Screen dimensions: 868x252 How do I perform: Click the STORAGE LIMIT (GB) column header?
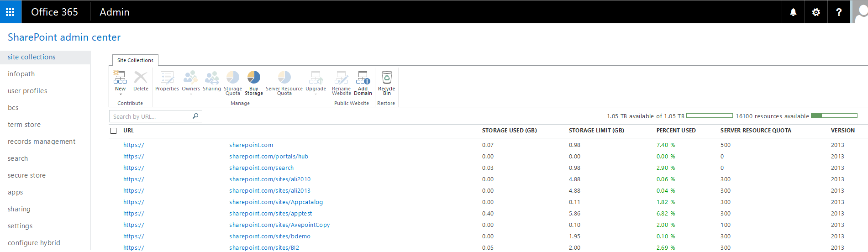pyautogui.click(x=596, y=131)
